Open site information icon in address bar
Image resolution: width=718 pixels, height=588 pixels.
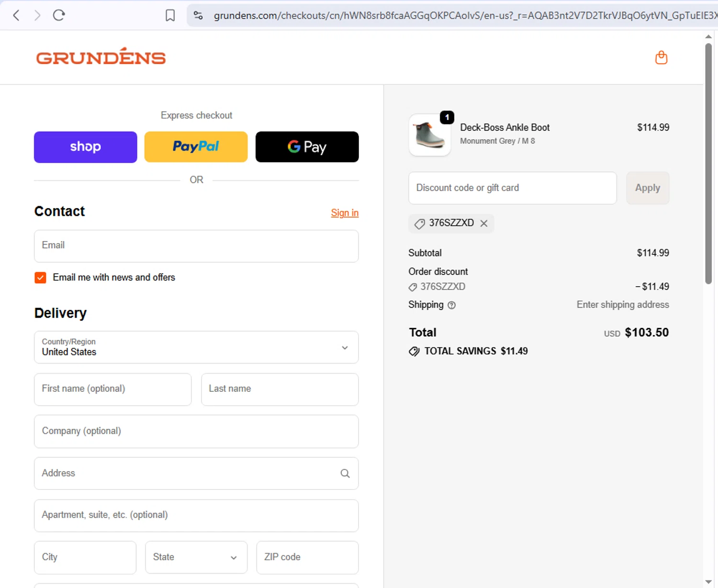click(x=198, y=15)
